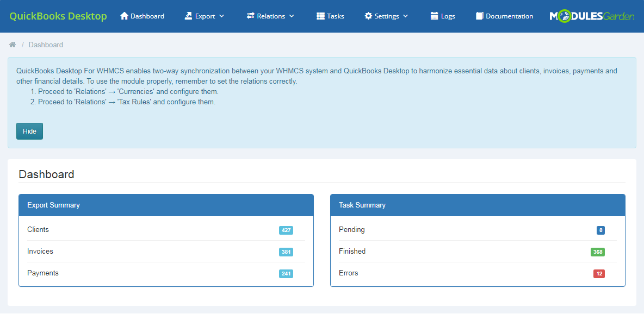Hide the introduction notice panel

[29, 131]
